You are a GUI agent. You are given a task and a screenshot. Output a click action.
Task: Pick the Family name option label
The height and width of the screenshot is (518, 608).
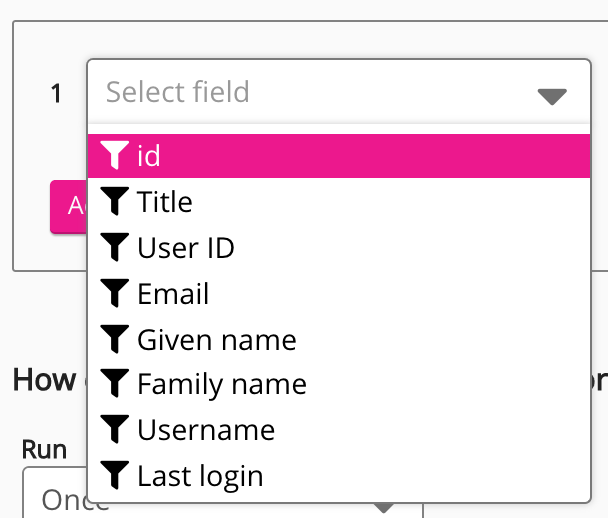pyautogui.click(x=222, y=384)
